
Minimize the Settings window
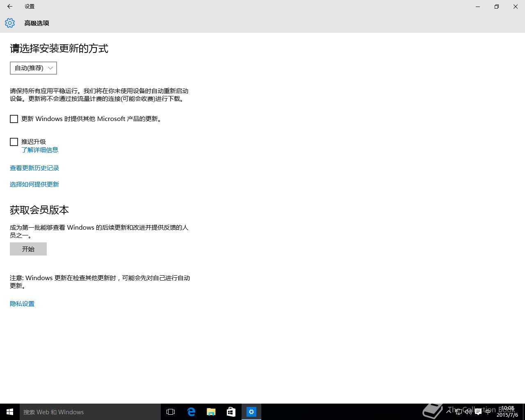tap(478, 7)
